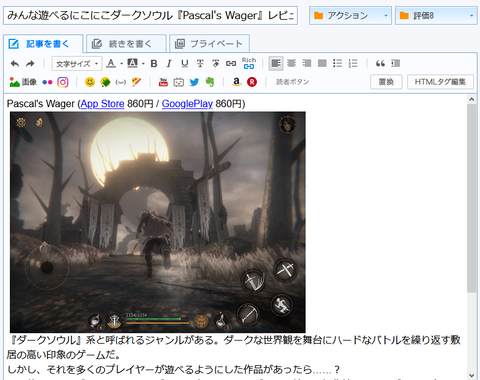480x380 pixels.
Task: Open the text color picker arrow
Action: click(x=122, y=64)
